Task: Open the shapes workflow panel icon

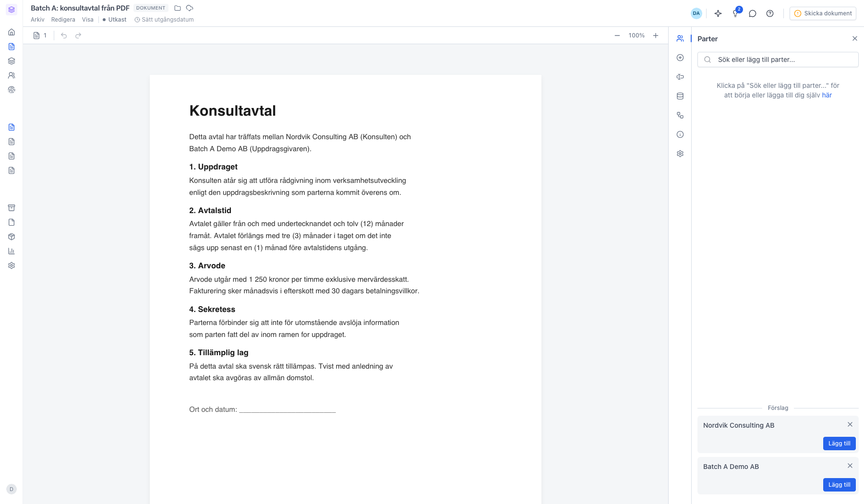Action: 680,115
